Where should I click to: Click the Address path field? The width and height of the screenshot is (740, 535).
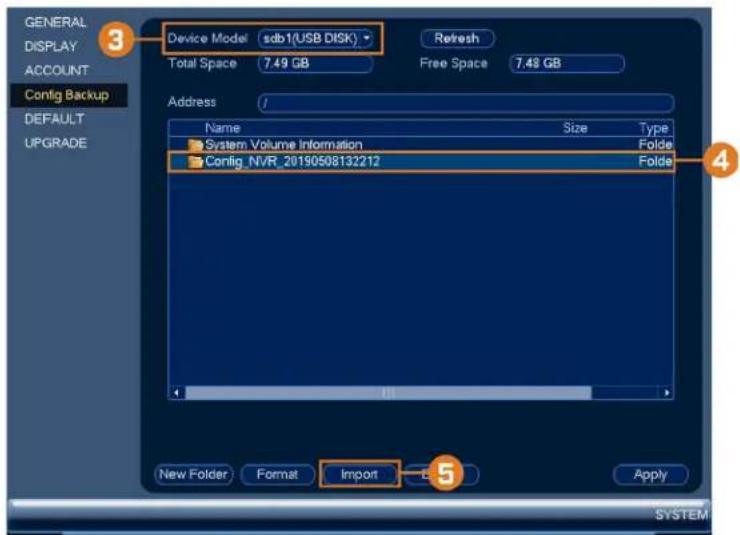point(466,103)
